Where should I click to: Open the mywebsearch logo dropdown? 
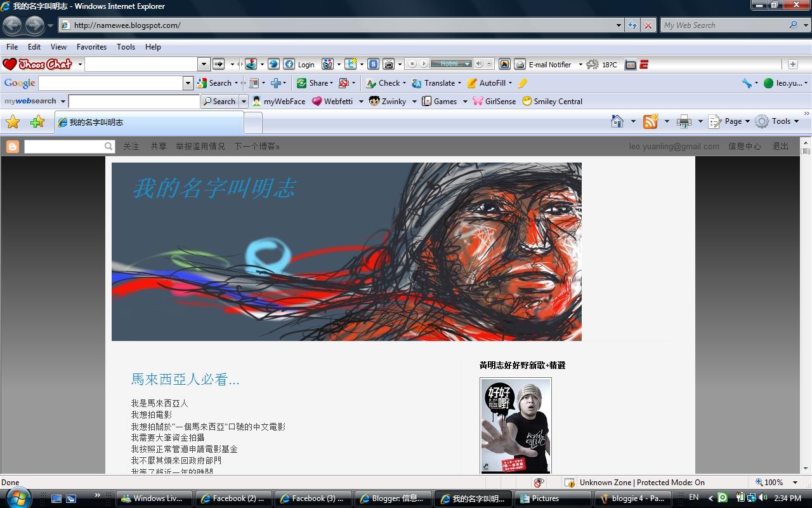pos(63,101)
